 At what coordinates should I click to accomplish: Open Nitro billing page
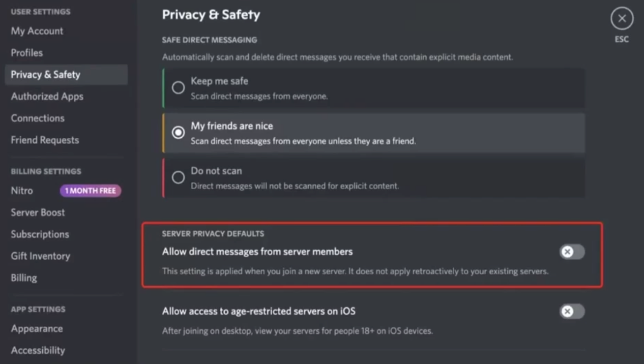coord(22,191)
